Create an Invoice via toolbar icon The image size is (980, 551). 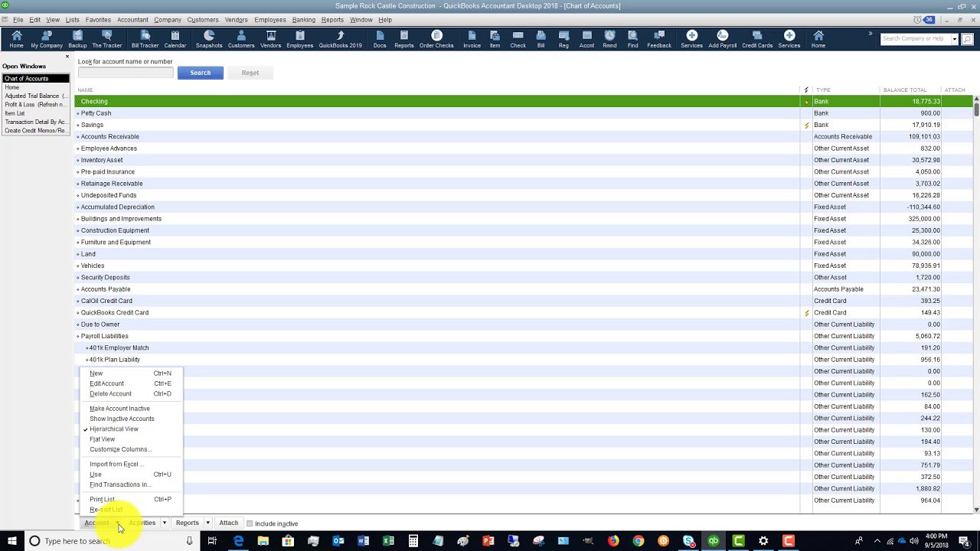pyautogui.click(x=472, y=39)
